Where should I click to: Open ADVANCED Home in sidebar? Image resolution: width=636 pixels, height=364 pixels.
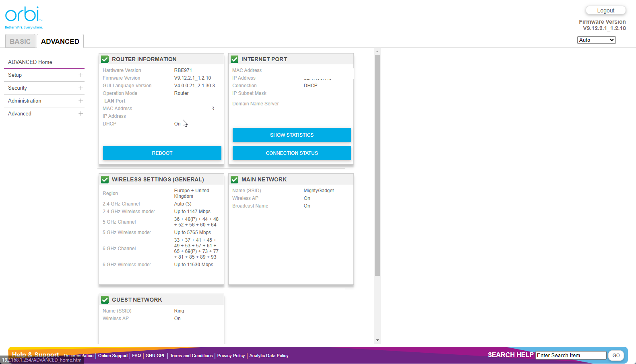30,62
